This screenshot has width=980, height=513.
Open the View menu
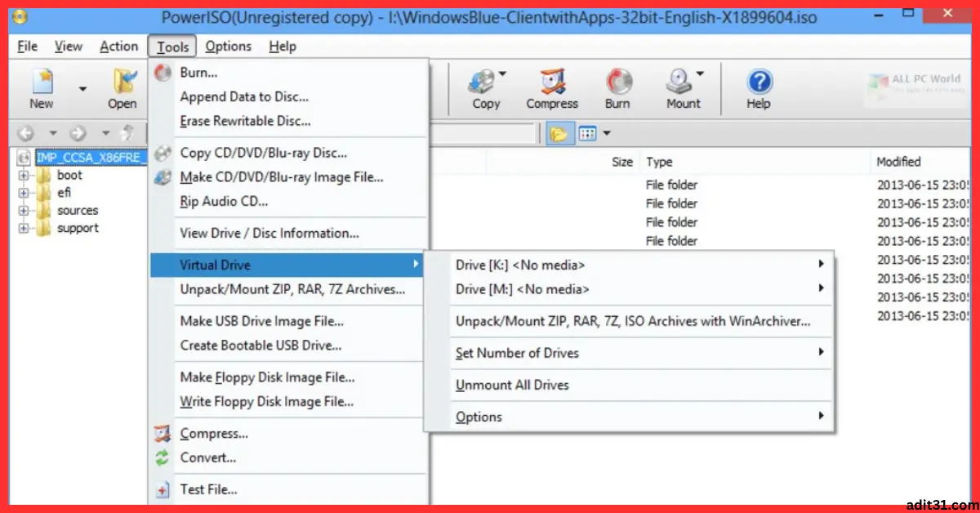click(69, 47)
